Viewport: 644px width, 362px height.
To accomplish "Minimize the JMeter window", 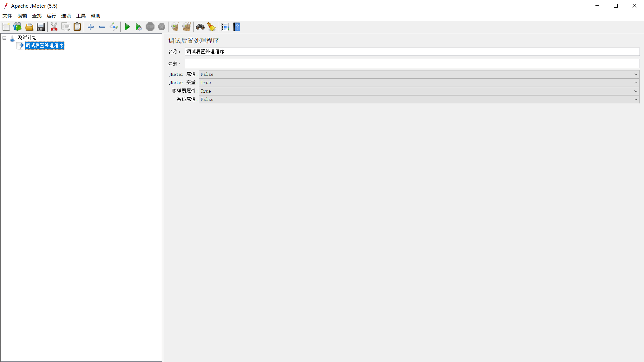I will (597, 6).
